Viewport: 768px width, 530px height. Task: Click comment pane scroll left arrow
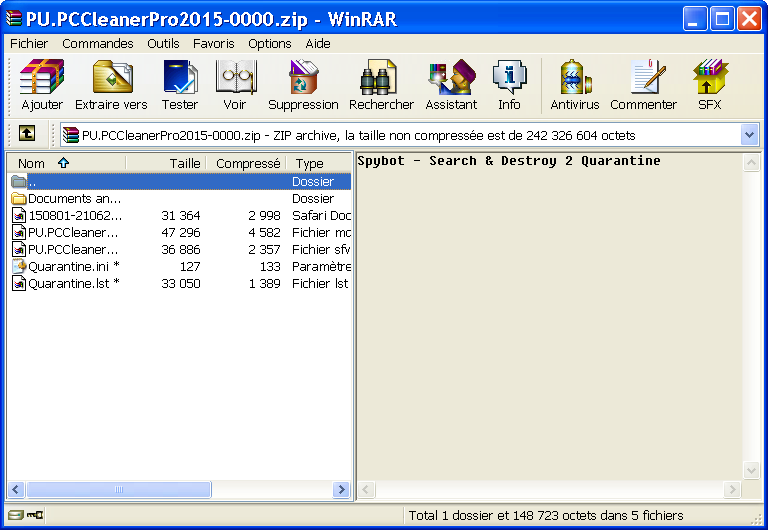(366, 489)
